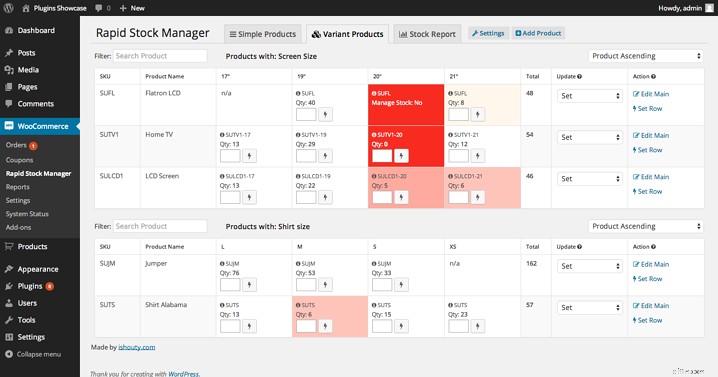Screen dimensions: 718x377
Task: Open Product Ascending sort for Screen Size
Action: 646,56
